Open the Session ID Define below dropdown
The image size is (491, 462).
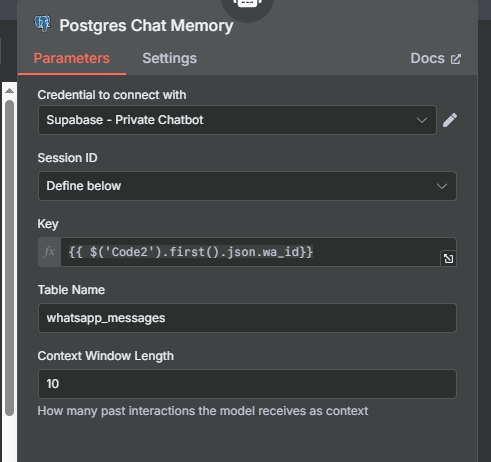247,186
